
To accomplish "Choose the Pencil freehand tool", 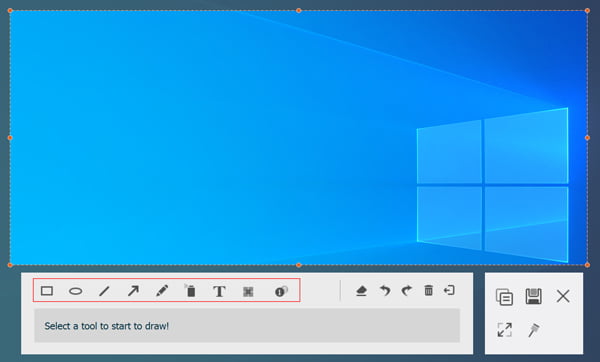I will coord(162,291).
